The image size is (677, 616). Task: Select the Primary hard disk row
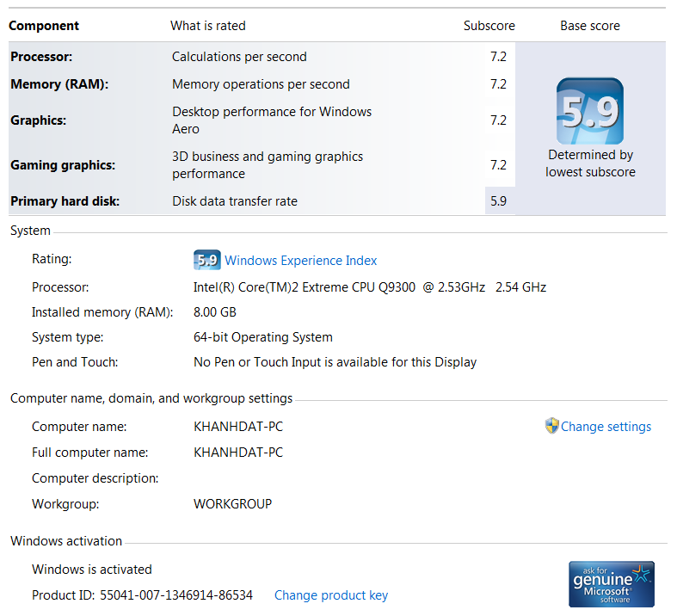tap(262, 201)
